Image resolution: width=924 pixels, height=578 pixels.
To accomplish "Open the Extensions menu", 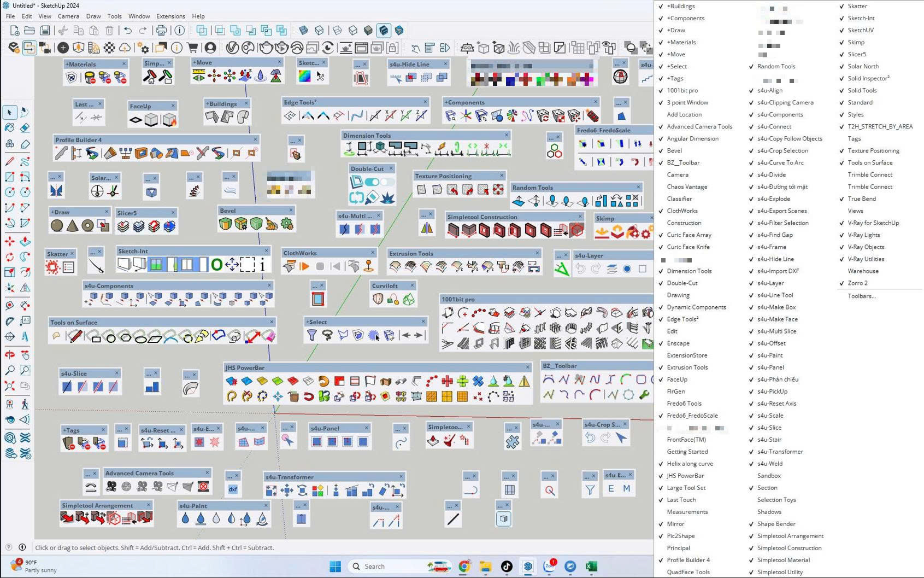I will [170, 16].
